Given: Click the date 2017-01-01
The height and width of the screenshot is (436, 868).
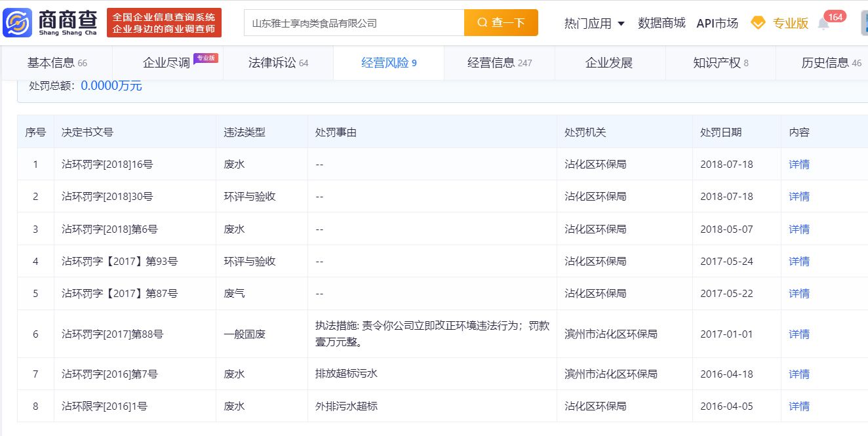Looking at the screenshot, I should pyautogui.click(x=726, y=334).
